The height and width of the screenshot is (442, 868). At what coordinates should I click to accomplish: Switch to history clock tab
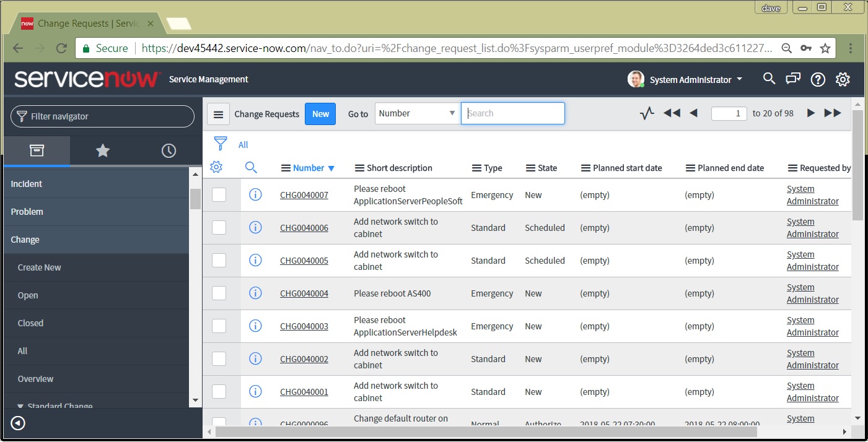[x=169, y=150]
